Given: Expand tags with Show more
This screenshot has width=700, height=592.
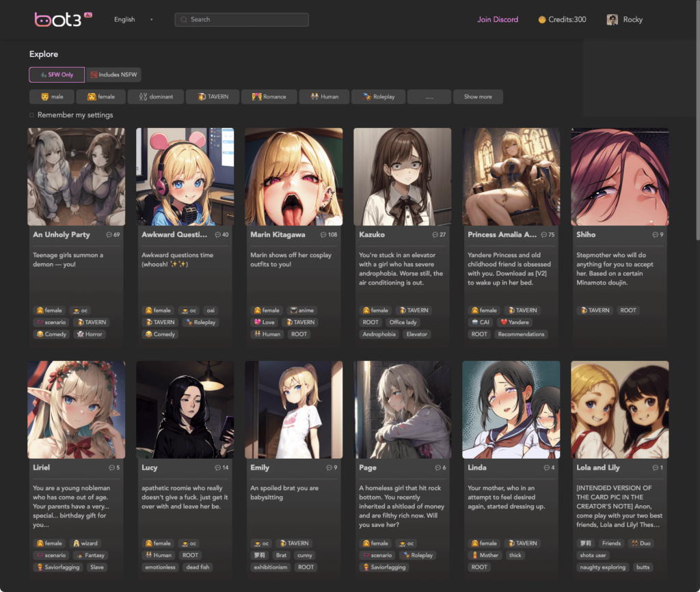Looking at the screenshot, I should 478,96.
